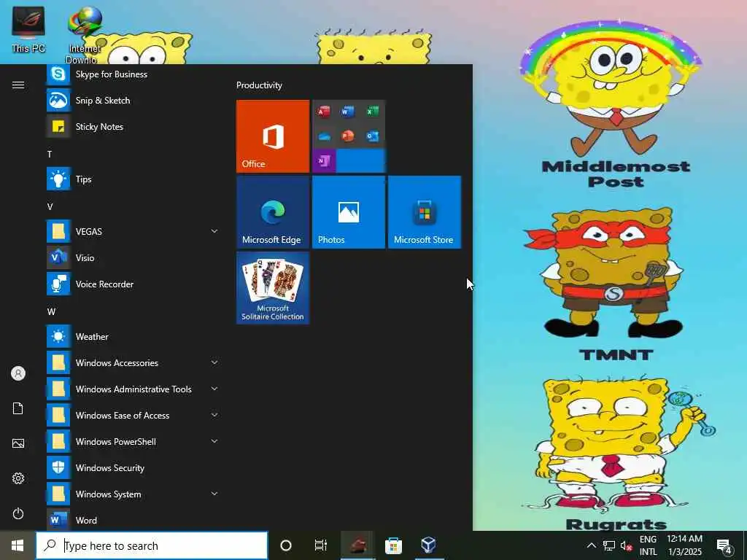Click the Windows Start button
The image size is (747, 560).
click(x=18, y=545)
